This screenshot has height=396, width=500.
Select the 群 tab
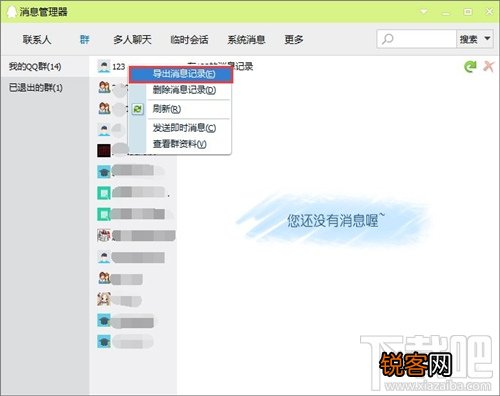85,40
